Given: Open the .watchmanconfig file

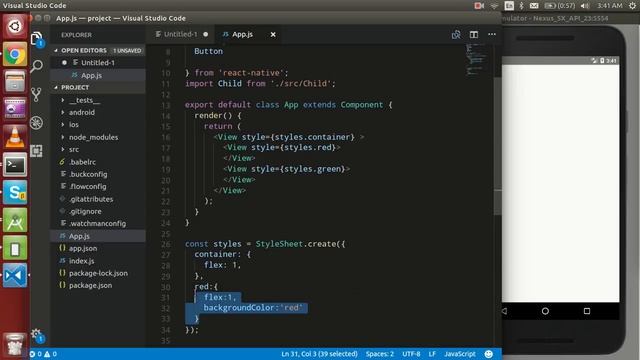Looking at the screenshot, I should (x=97, y=224).
